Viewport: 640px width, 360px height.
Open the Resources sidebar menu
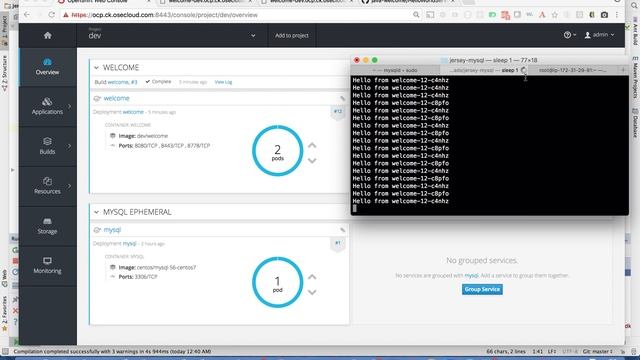[47, 186]
